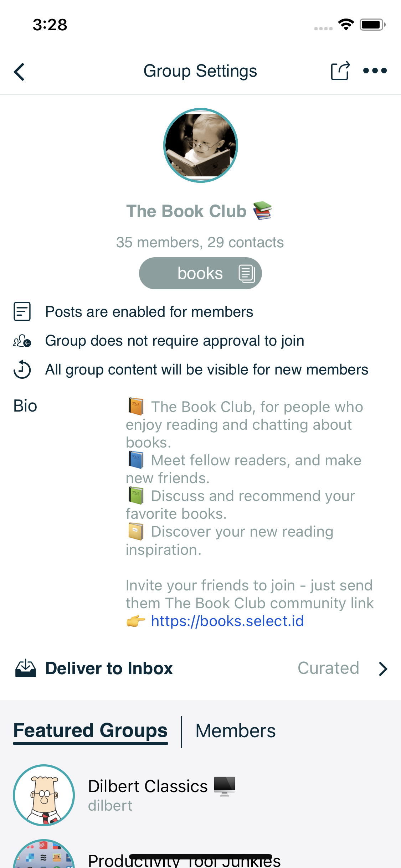This screenshot has height=868, width=401.
Task: Tap the Deliver to Inbox tray icon
Action: (26, 668)
